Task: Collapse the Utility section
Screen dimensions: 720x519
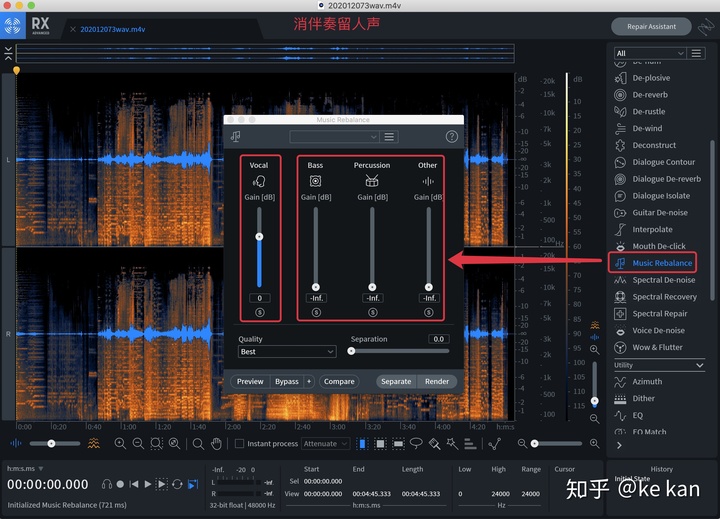Action: 699,365
